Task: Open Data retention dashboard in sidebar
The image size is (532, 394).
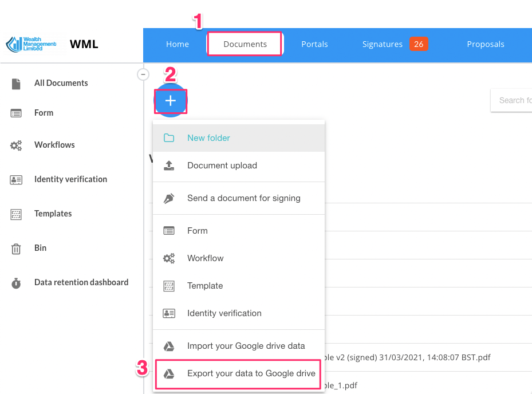Action: point(81,282)
